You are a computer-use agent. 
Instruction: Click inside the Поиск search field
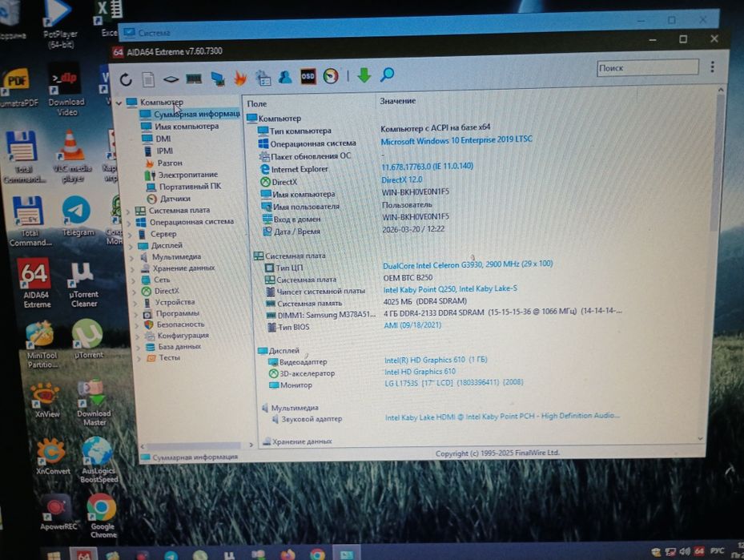pos(648,67)
